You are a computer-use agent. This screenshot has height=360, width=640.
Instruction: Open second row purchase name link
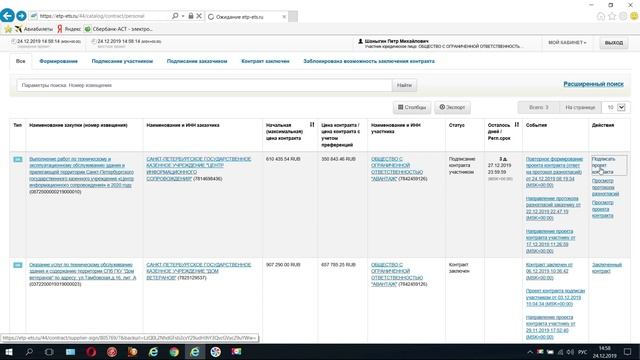[x=82, y=271]
